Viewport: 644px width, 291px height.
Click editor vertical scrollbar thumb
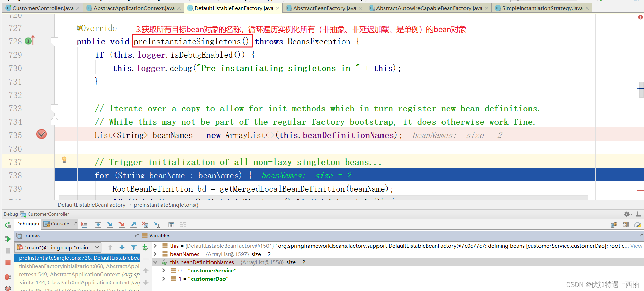click(641, 90)
